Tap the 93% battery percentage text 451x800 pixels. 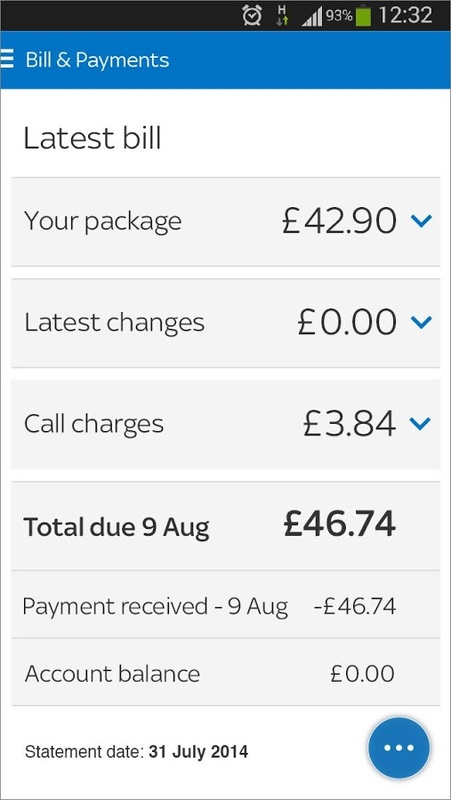[339, 16]
